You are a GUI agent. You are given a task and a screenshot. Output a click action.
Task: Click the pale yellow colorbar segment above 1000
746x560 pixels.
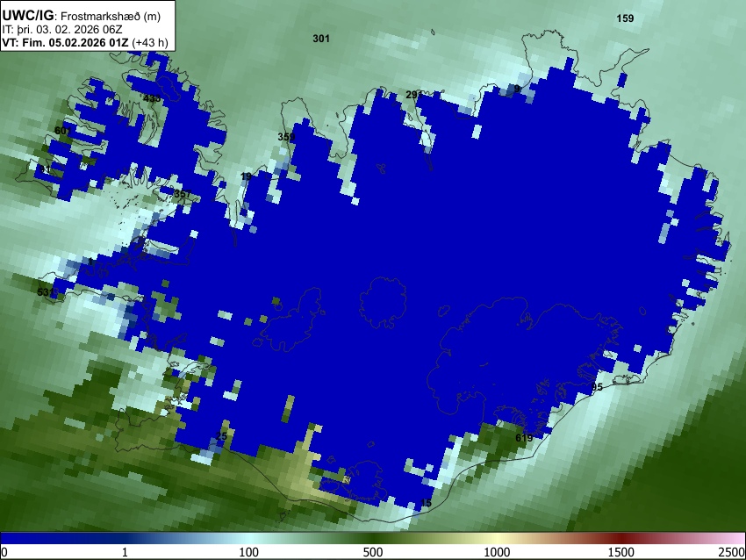(x=497, y=538)
